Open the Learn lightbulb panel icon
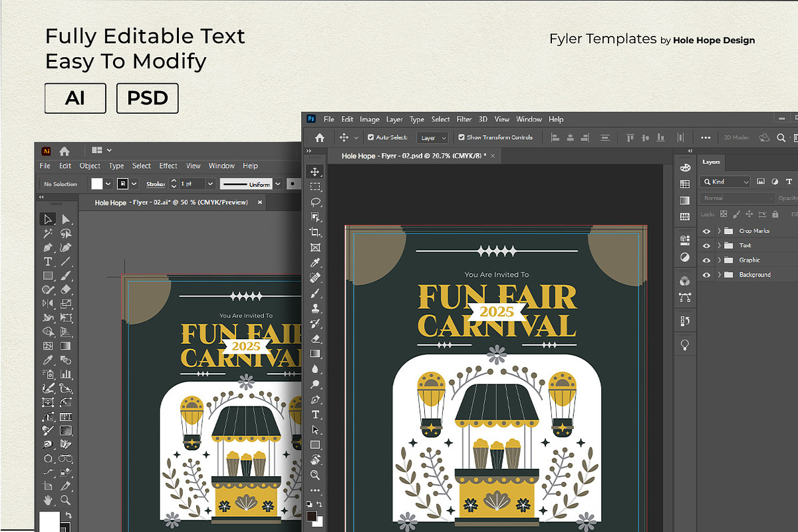Image resolution: width=798 pixels, height=532 pixels. click(685, 344)
